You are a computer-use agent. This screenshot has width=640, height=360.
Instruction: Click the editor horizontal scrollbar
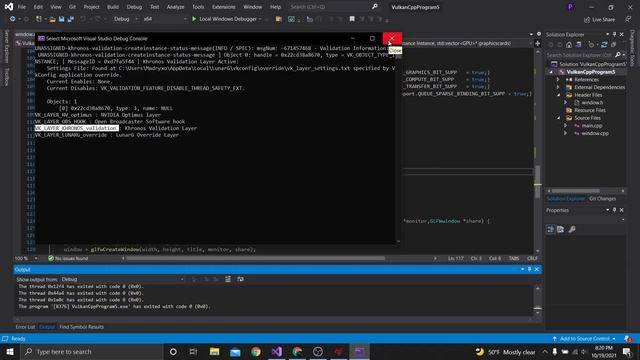256,258
